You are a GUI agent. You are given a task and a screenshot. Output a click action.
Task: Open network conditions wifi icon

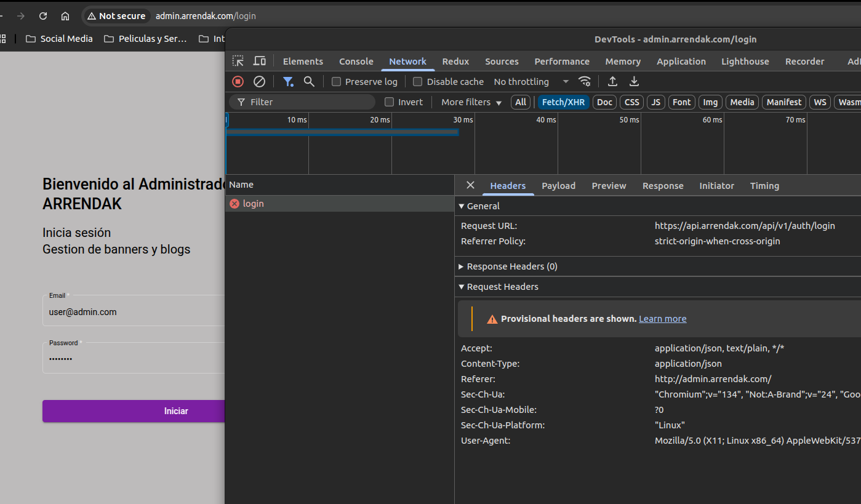point(585,81)
